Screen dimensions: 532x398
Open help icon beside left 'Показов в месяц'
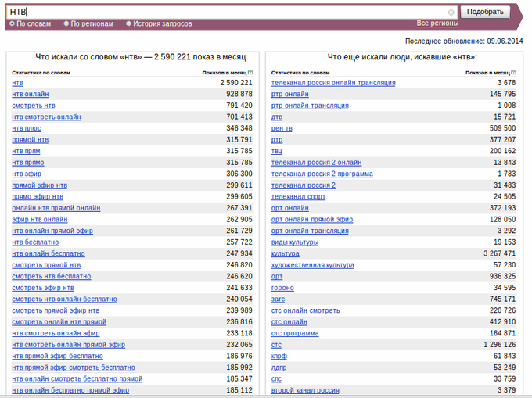coord(250,72)
